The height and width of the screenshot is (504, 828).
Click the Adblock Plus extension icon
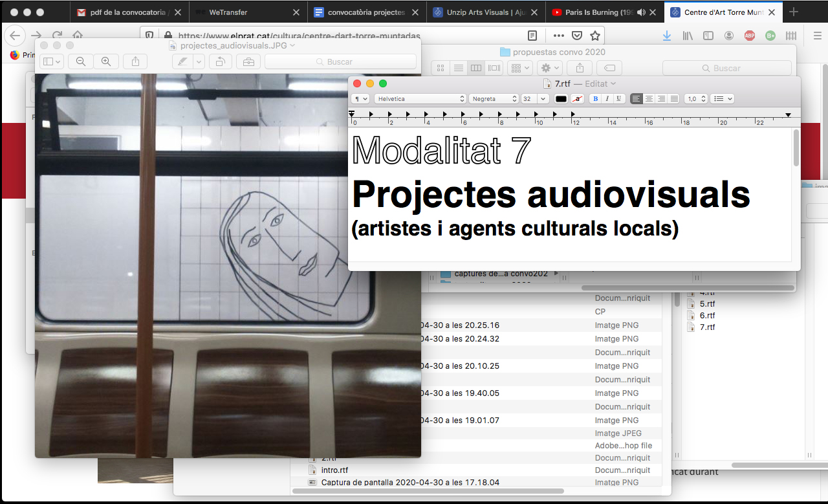749,36
